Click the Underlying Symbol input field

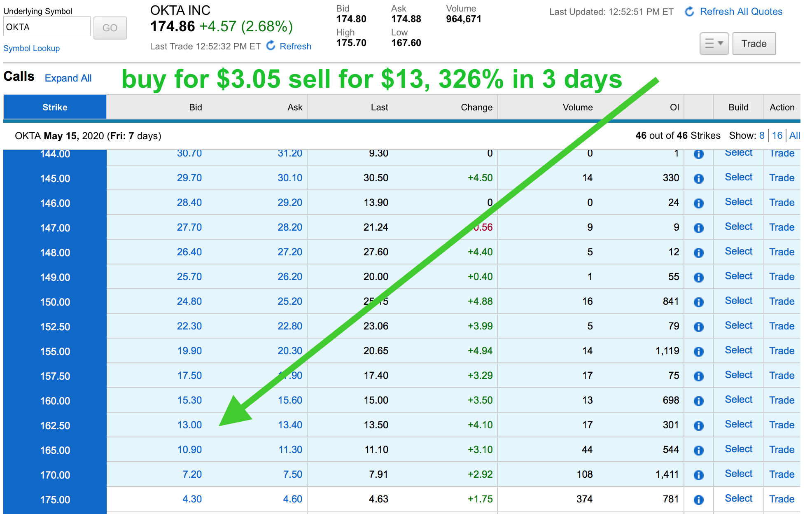click(47, 27)
